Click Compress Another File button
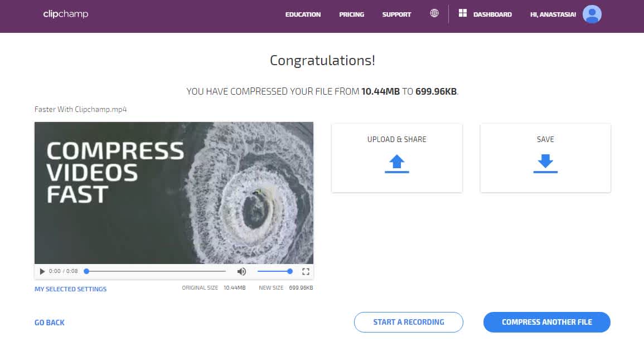Image resolution: width=644 pixels, height=342 pixels. [x=546, y=323]
